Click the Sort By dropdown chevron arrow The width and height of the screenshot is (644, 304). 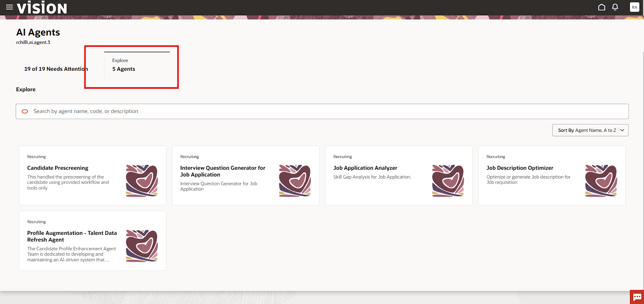click(622, 130)
